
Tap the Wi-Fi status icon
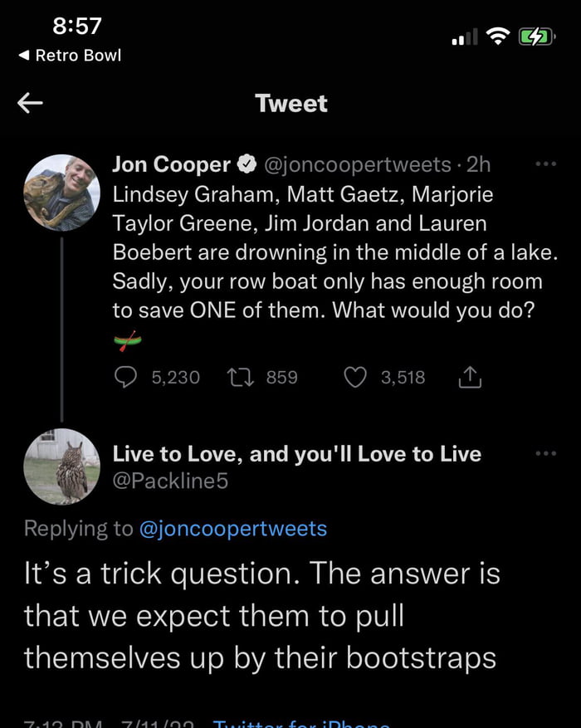click(498, 37)
